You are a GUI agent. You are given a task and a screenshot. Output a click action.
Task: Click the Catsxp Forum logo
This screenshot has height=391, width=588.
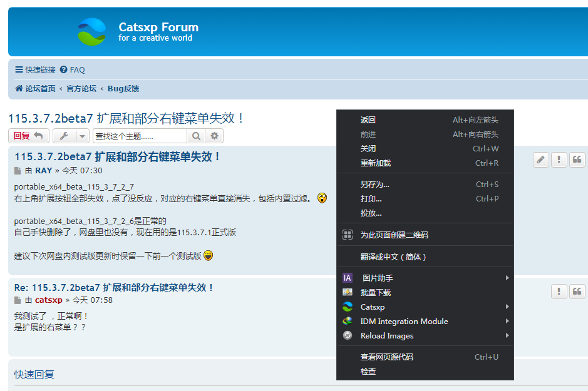click(92, 32)
